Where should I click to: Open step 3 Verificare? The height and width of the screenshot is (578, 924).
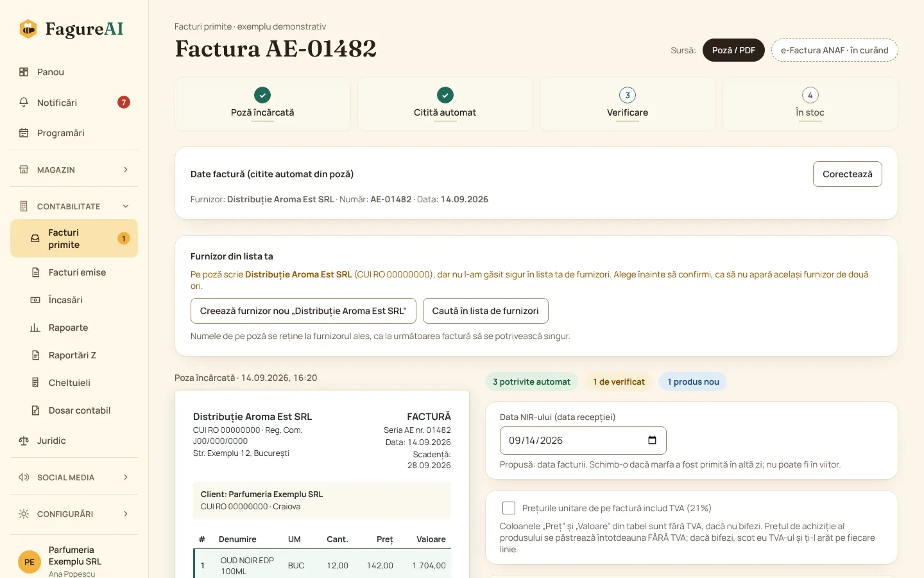tap(628, 104)
